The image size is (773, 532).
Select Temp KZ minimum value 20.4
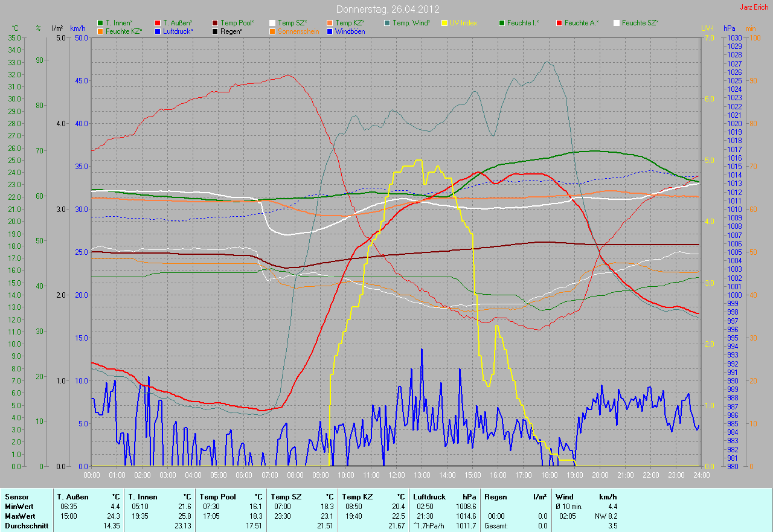[x=398, y=507]
